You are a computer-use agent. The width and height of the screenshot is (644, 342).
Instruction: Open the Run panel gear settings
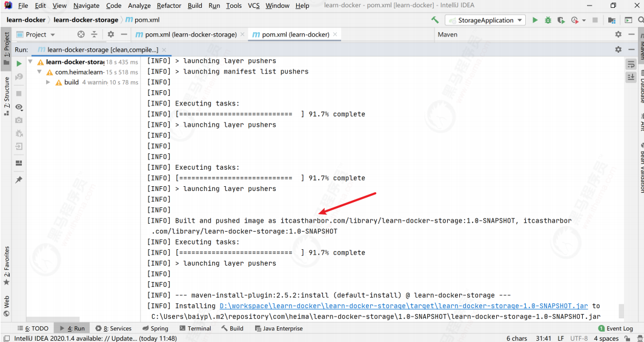(618, 49)
